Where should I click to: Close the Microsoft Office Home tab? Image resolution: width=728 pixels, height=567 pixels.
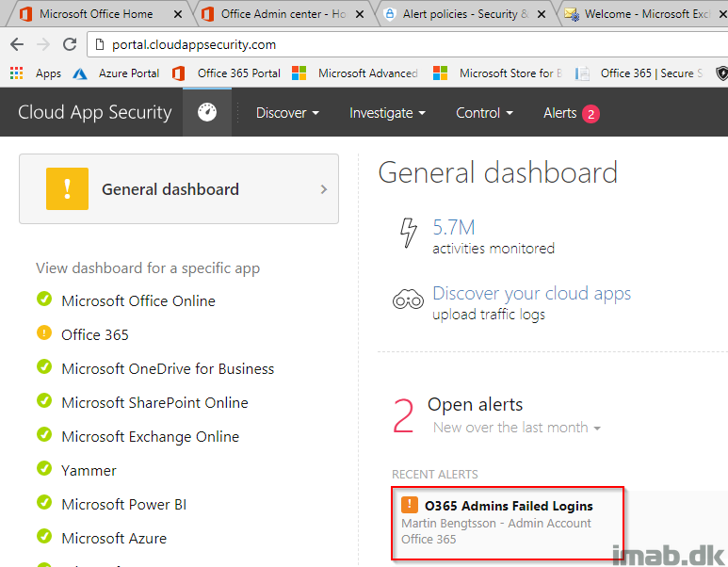[177, 14]
